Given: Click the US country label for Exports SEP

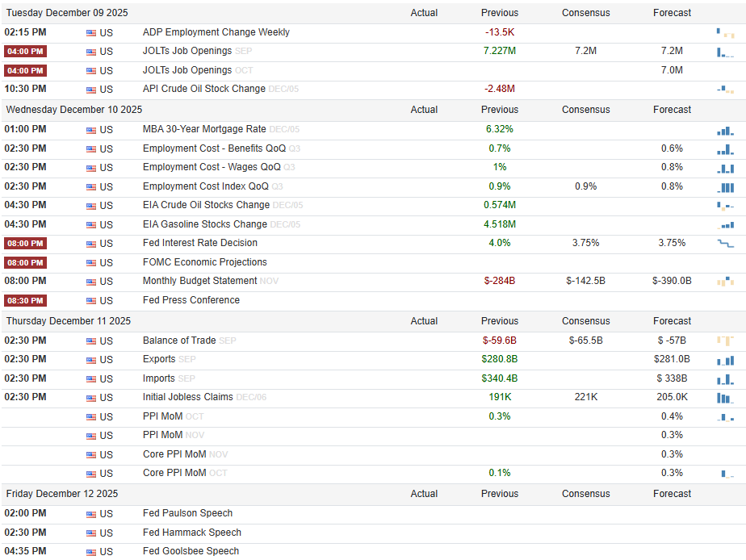Looking at the screenshot, I should pos(106,360).
